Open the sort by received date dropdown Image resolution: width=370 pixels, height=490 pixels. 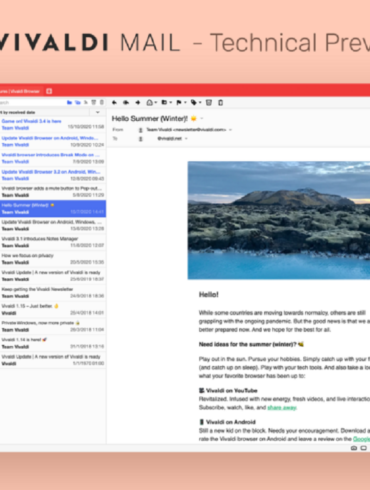point(98,112)
